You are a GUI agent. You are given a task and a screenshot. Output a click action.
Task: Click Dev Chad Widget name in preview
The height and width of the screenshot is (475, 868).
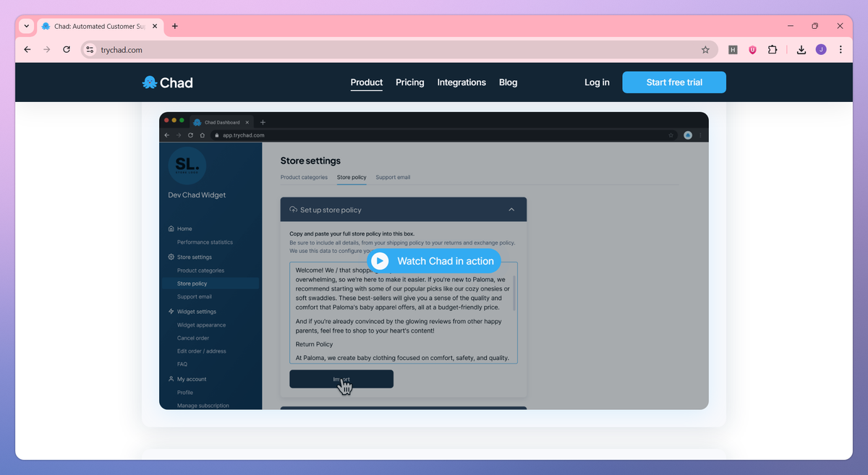point(197,195)
